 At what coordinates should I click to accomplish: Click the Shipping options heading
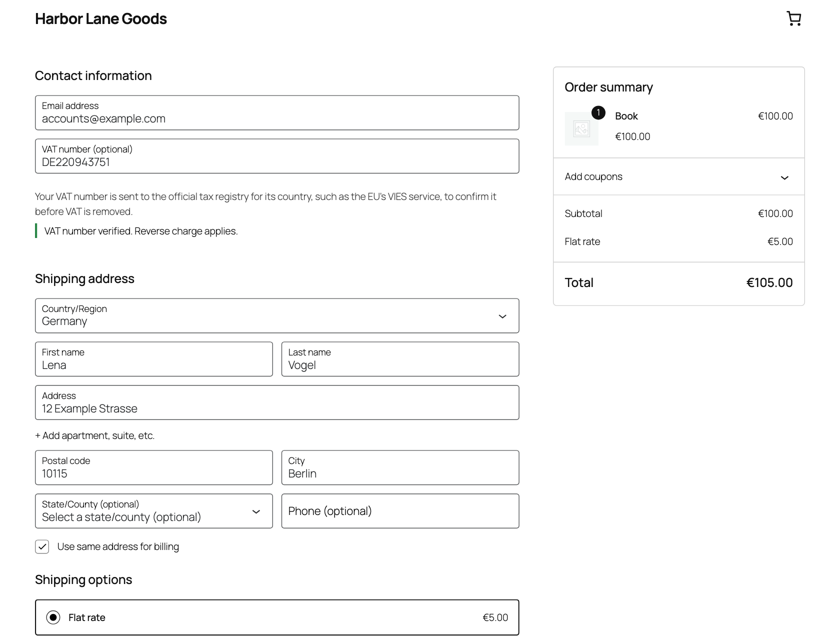coord(83,579)
